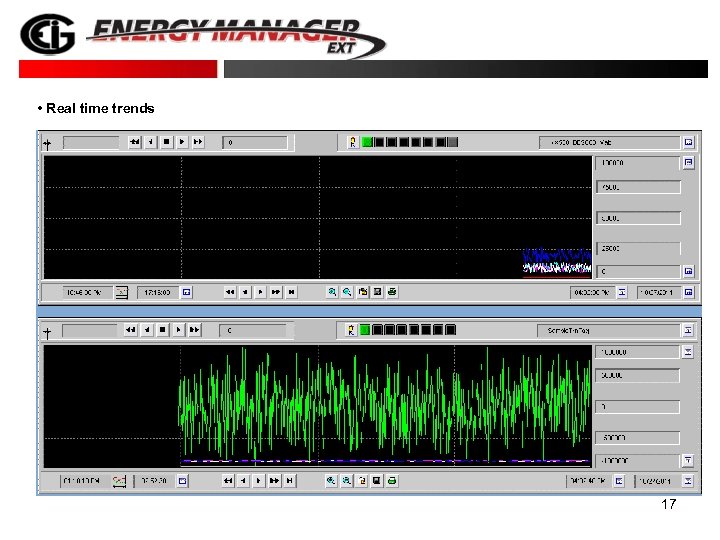
Task: Click the time span icon in the top trend footer
Action: [121, 292]
